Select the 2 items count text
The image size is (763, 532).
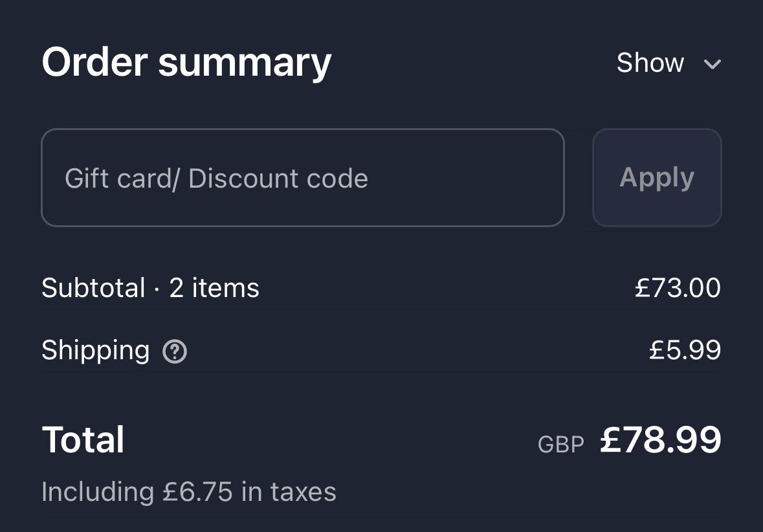[214, 288]
